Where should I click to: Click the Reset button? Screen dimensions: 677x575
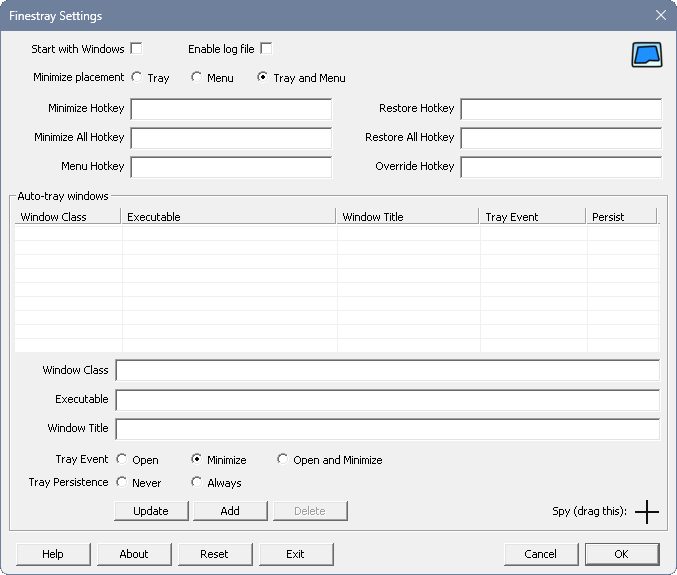pos(215,554)
